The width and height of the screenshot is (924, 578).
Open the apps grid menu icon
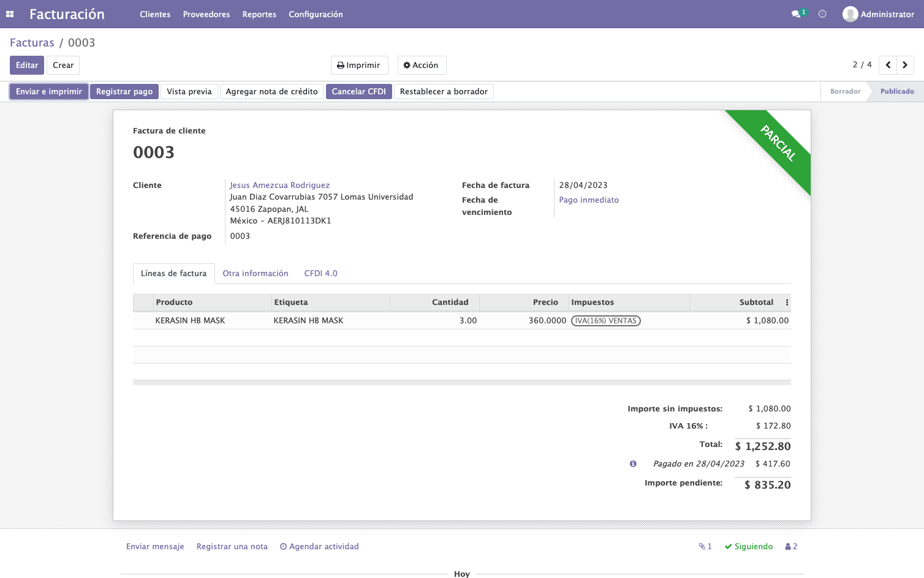pyautogui.click(x=10, y=14)
